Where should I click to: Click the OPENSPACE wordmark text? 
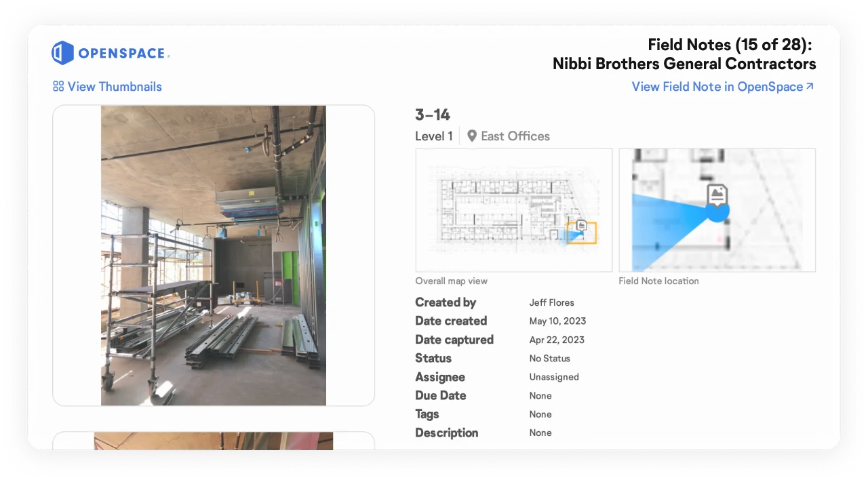coord(122,54)
